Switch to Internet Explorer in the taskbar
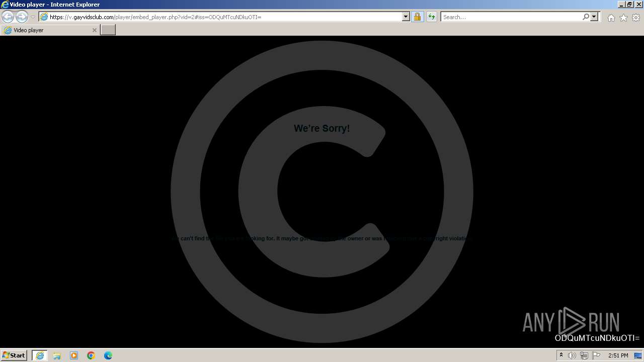 (40, 355)
